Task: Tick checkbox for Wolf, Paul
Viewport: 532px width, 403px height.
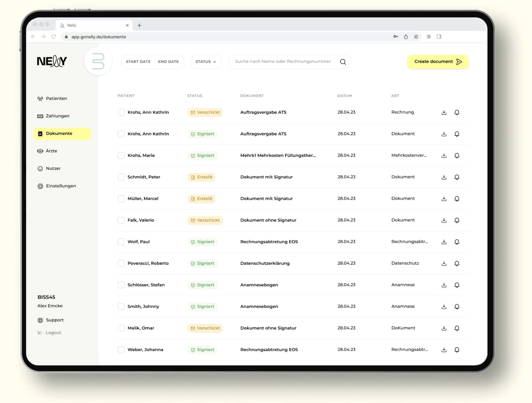Action: click(x=121, y=242)
